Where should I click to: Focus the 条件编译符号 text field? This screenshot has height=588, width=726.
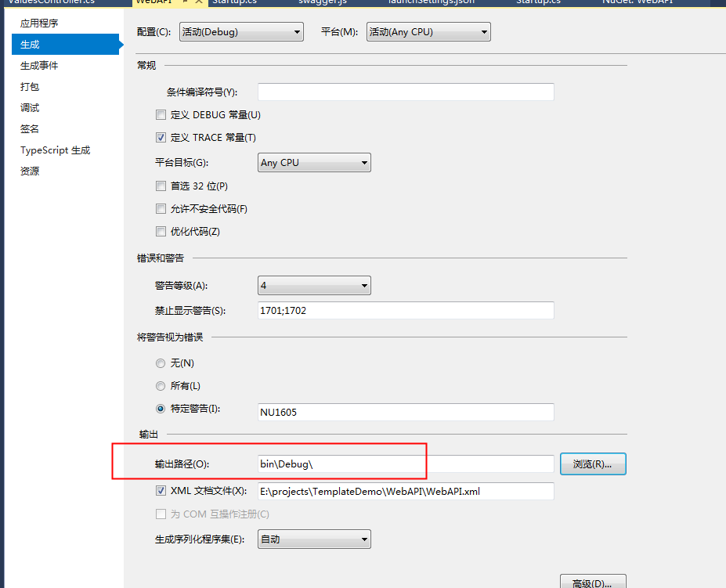[x=406, y=92]
